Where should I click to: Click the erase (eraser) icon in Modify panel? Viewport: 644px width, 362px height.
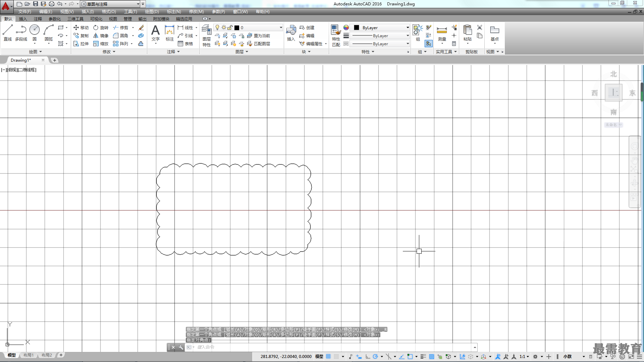[141, 27]
